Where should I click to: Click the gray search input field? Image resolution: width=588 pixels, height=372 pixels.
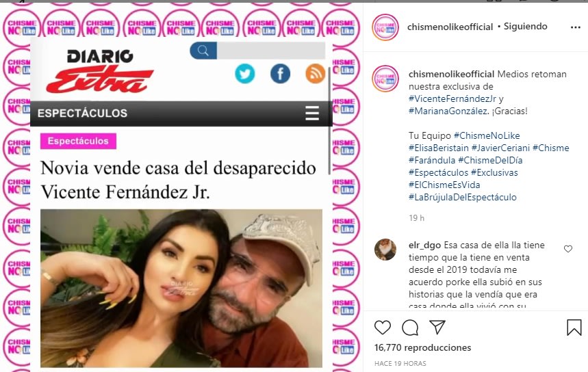pos(271,51)
